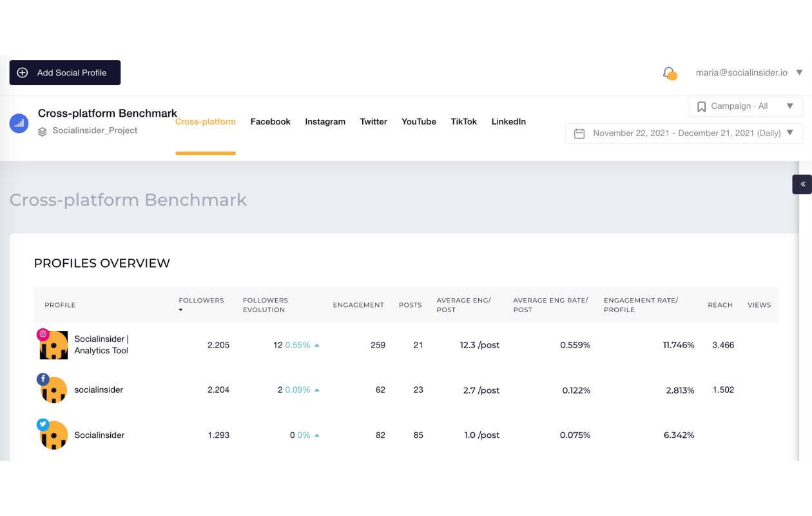
Task: Click the socialinsider Facebook profile avatar
Action: 53,390
